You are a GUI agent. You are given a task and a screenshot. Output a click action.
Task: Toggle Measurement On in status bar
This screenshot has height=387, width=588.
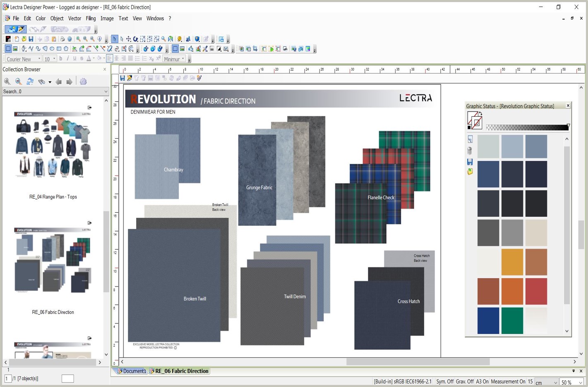coord(508,382)
